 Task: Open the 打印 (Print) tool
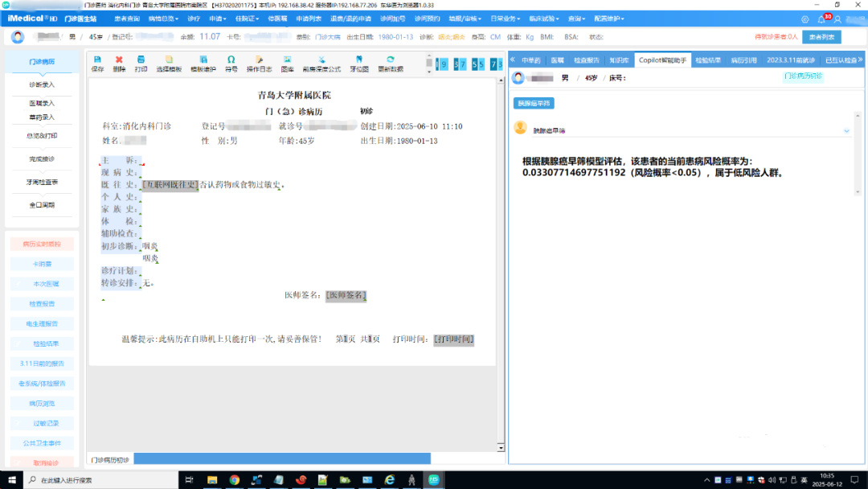(141, 61)
